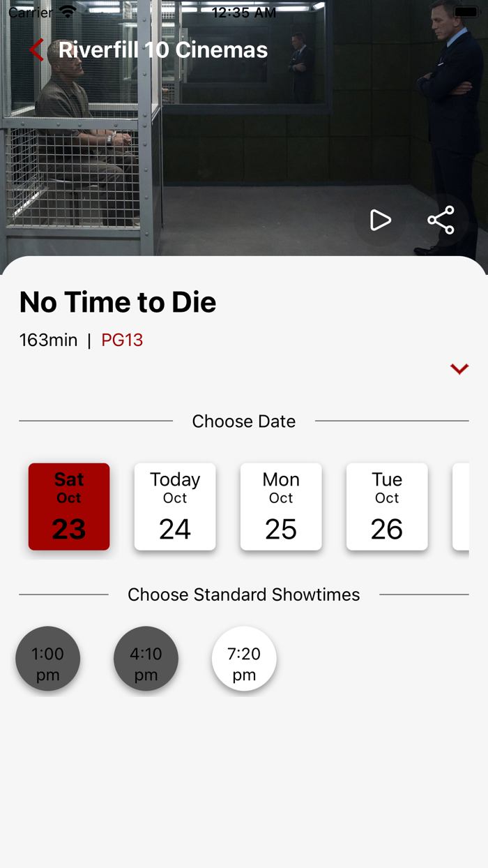
Task: Pick Tue Oct 26 date
Action: click(x=387, y=507)
